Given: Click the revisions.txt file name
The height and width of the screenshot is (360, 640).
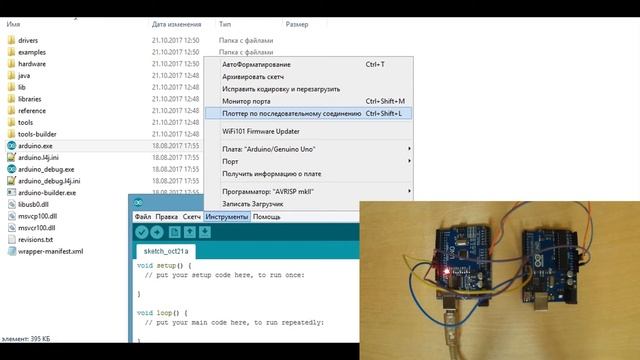Looking at the screenshot, I should pyautogui.click(x=36, y=240).
